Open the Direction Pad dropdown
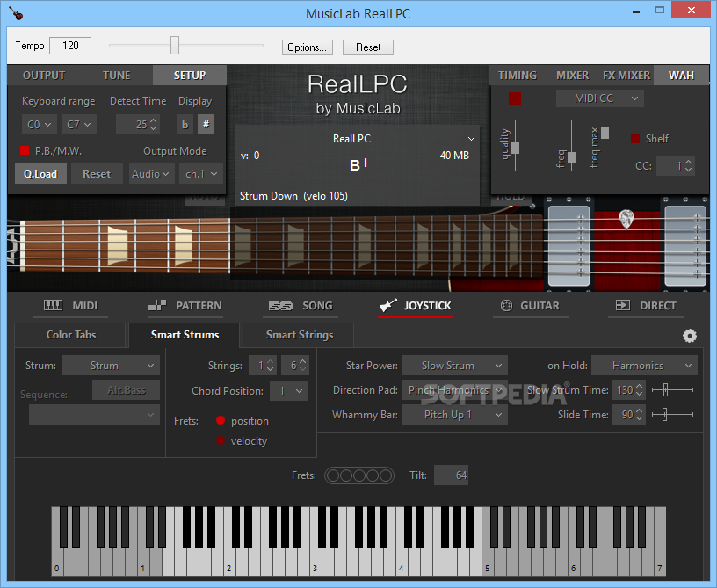Image resolution: width=717 pixels, height=588 pixels. [x=454, y=390]
